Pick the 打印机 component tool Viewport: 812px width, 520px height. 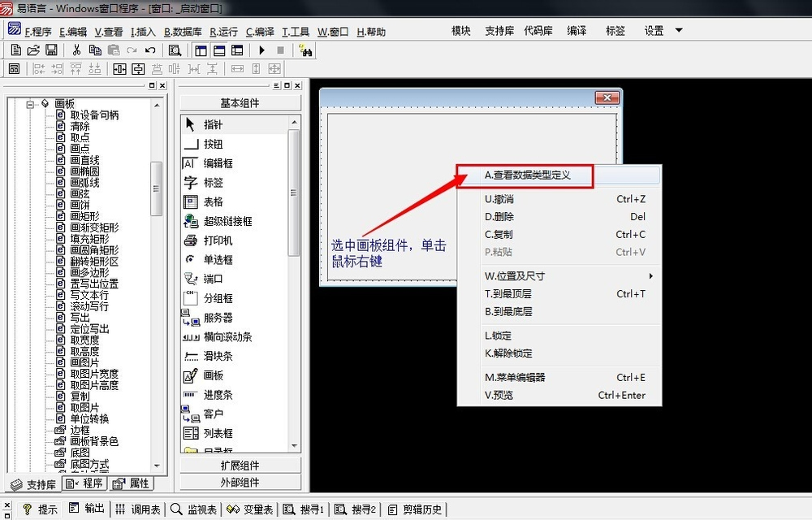tap(218, 240)
